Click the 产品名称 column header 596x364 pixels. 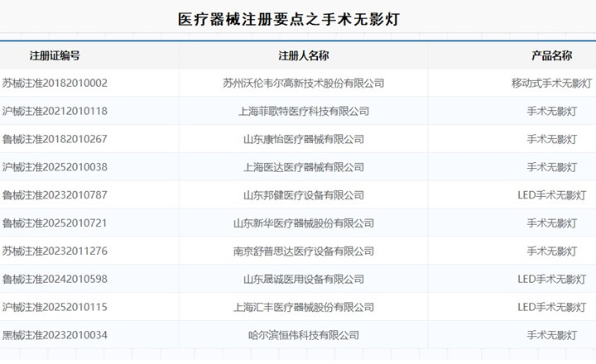(551, 55)
